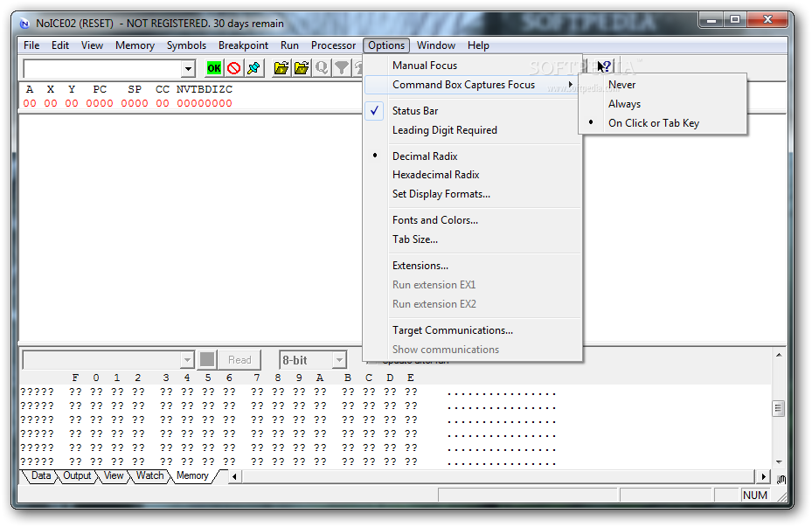This screenshot has width=812, height=527.
Task: Click the flags value 00000000
Action: click(205, 103)
